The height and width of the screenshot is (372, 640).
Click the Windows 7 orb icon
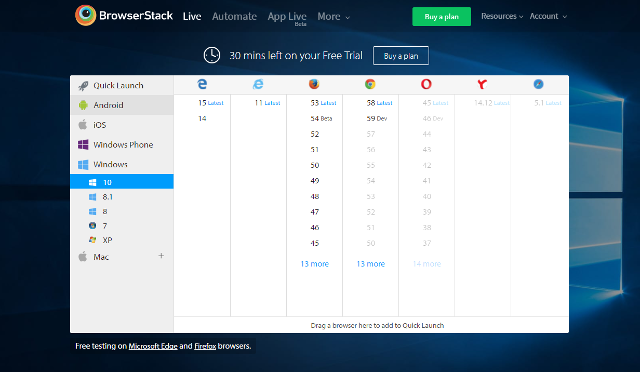pyautogui.click(x=93, y=225)
